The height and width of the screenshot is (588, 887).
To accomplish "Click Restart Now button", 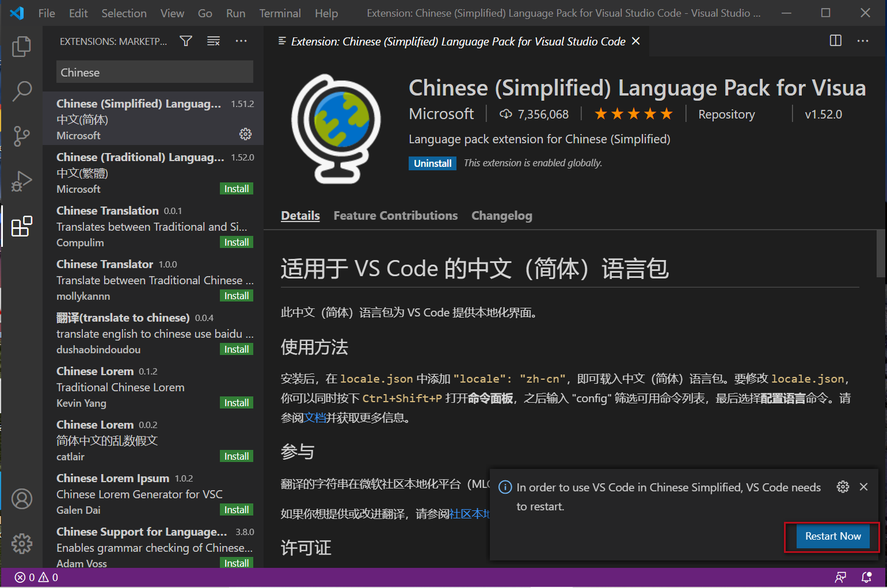I will tap(833, 536).
